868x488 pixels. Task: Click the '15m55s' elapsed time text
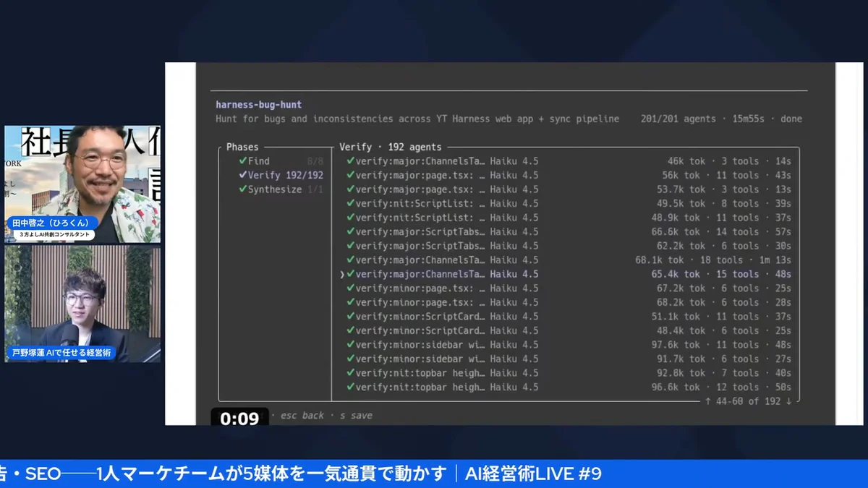coord(746,119)
